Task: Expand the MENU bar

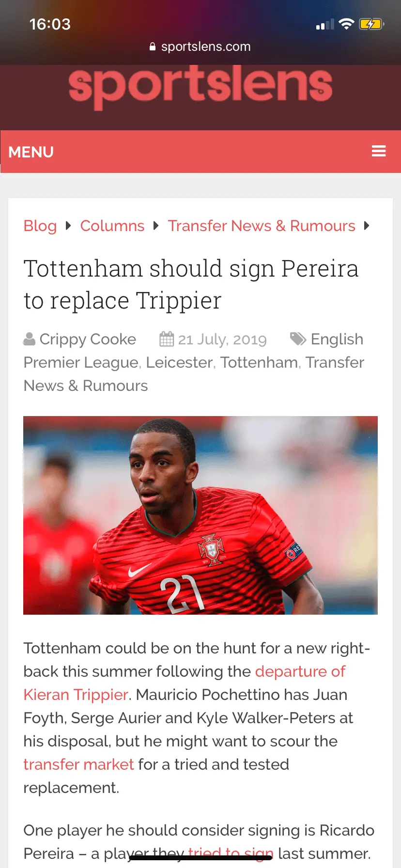Action: 200,152
